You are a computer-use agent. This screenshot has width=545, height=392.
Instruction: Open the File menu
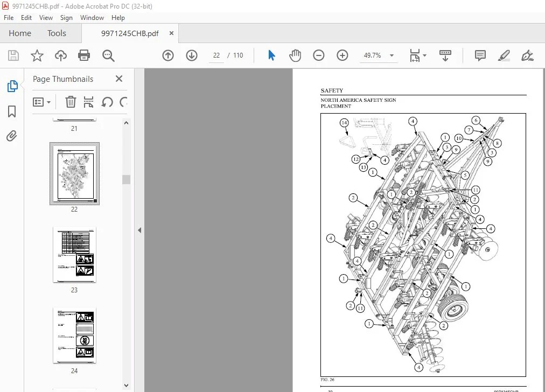[x=9, y=18]
